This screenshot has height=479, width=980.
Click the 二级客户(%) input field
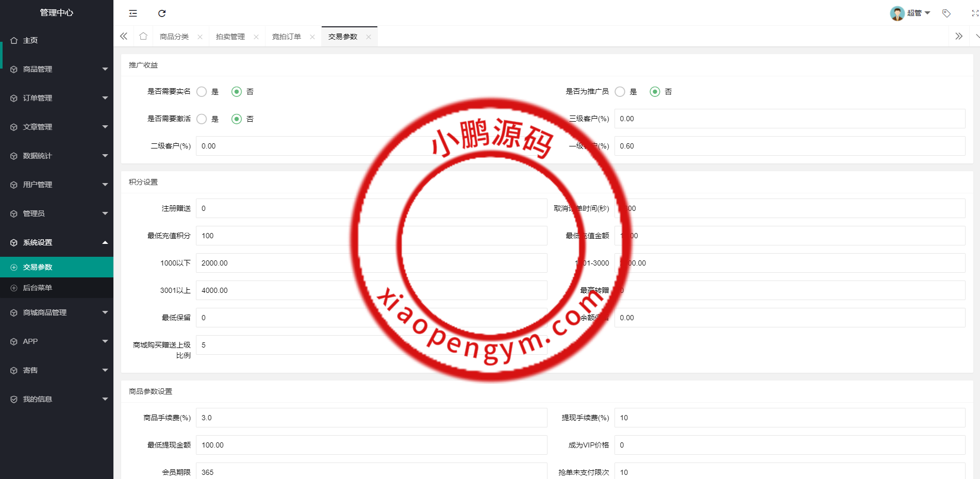pyautogui.click(x=371, y=146)
